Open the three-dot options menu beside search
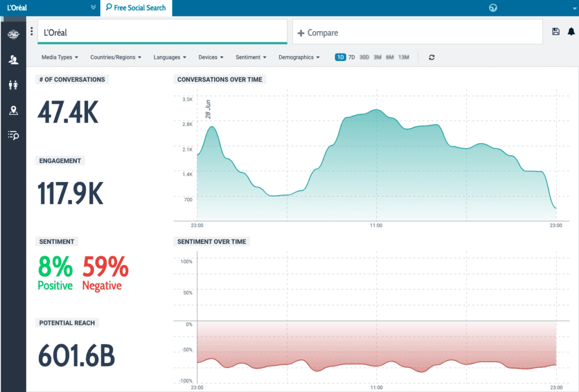Viewport: 579px width, 392px height. [x=32, y=32]
